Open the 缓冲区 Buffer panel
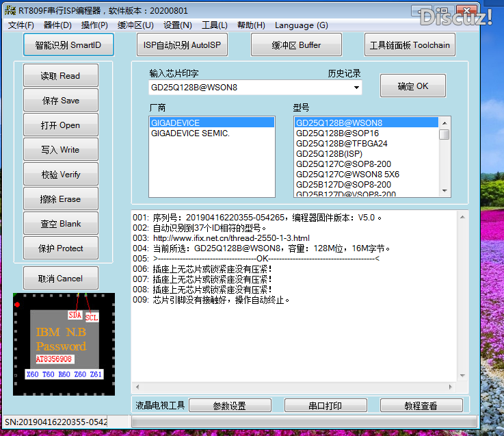 pyautogui.click(x=296, y=44)
